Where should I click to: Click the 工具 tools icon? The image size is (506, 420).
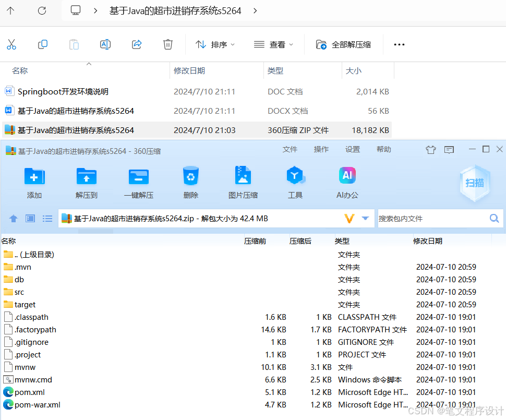pos(295,180)
